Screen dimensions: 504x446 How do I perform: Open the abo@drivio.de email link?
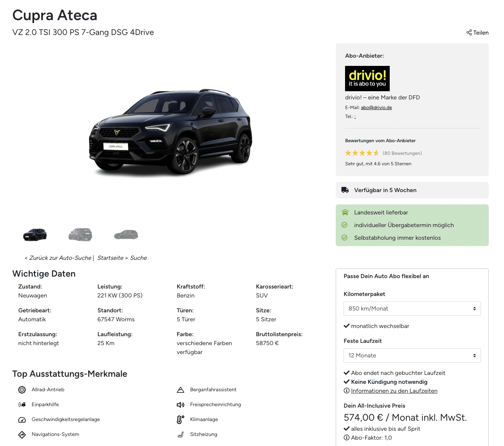tap(376, 108)
